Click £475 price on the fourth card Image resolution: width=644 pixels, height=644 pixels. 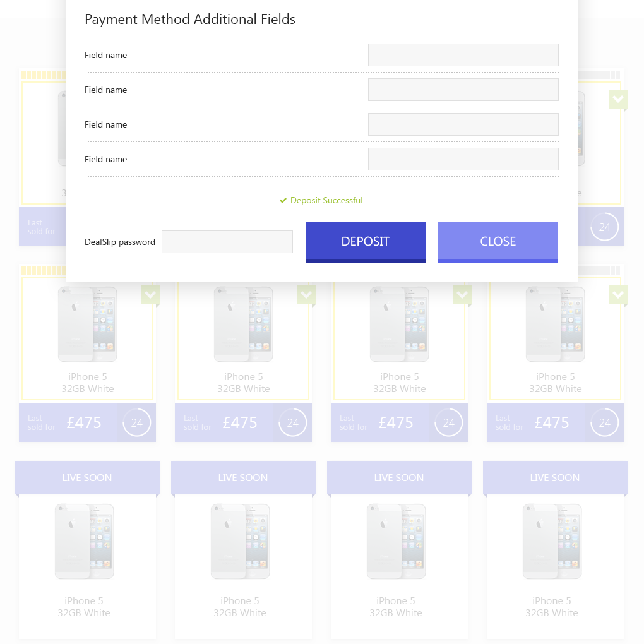click(x=552, y=422)
